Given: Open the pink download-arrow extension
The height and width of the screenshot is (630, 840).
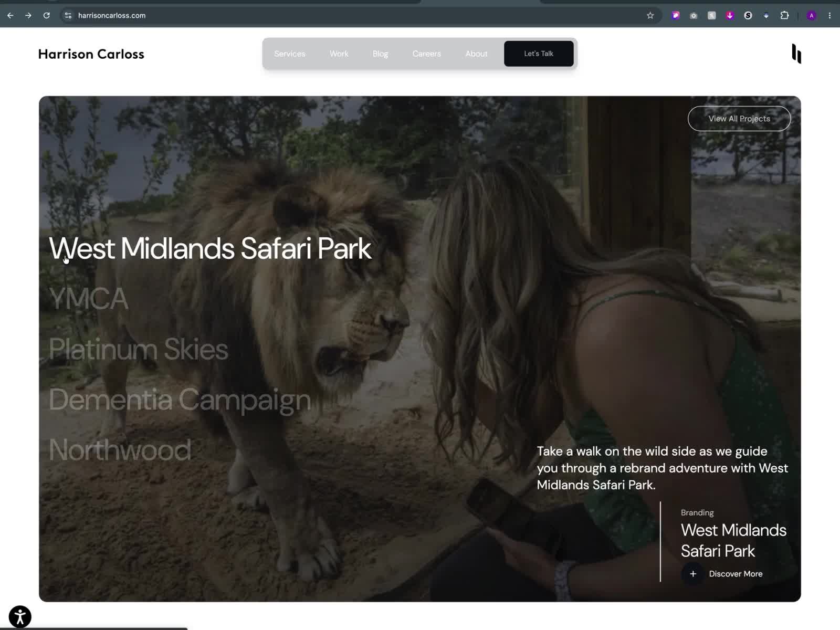Looking at the screenshot, I should click(730, 16).
